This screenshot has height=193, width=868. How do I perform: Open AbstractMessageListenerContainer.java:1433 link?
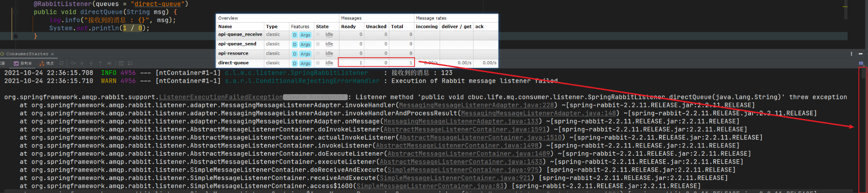461,162
